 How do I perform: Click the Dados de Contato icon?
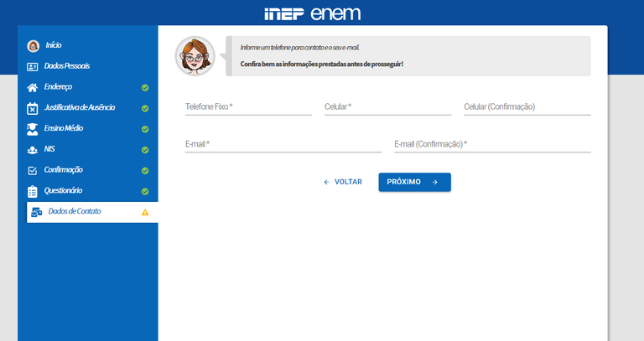tap(37, 212)
